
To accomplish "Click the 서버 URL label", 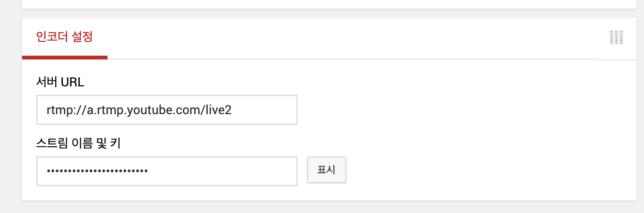I will [x=60, y=82].
